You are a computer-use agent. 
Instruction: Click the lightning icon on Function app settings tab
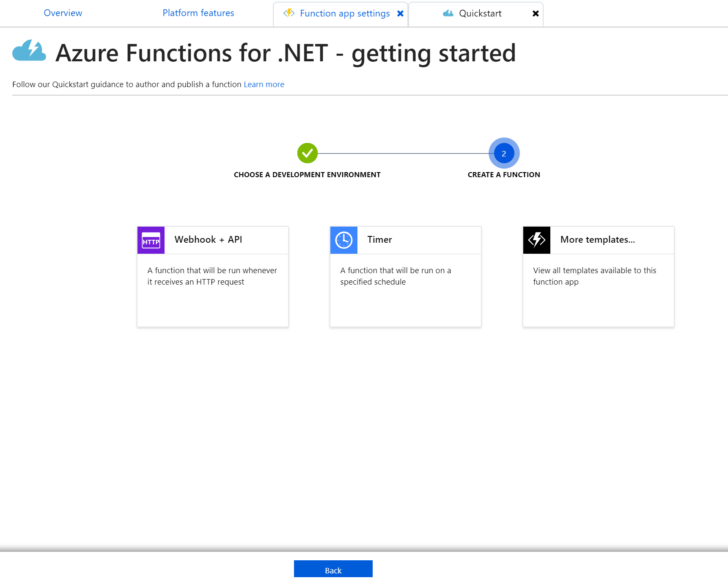pos(289,13)
